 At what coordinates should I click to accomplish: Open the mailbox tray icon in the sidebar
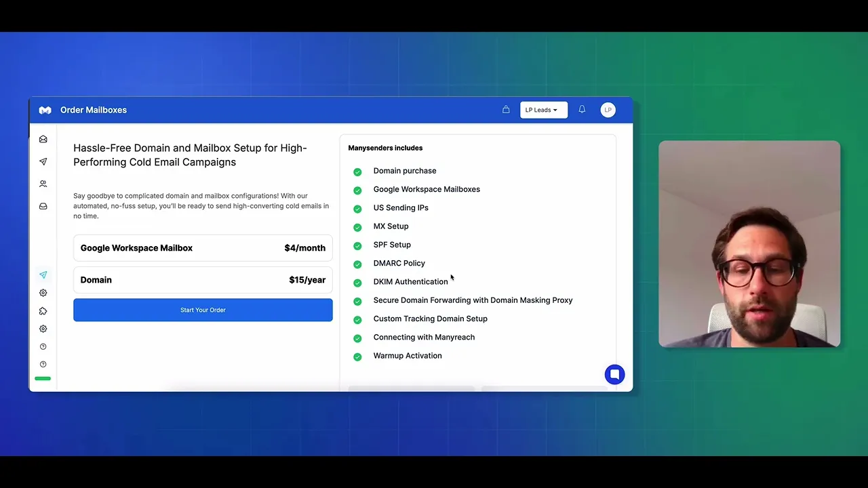43,206
